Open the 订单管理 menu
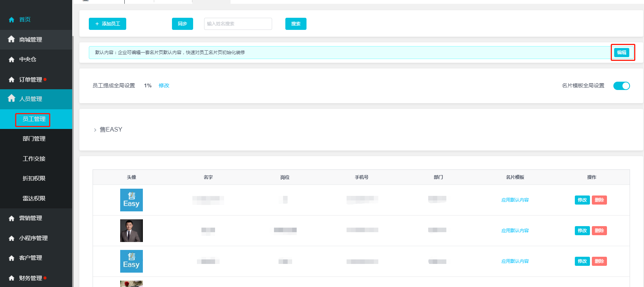This screenshot has width=644, height=287. [x=36, y=79]
